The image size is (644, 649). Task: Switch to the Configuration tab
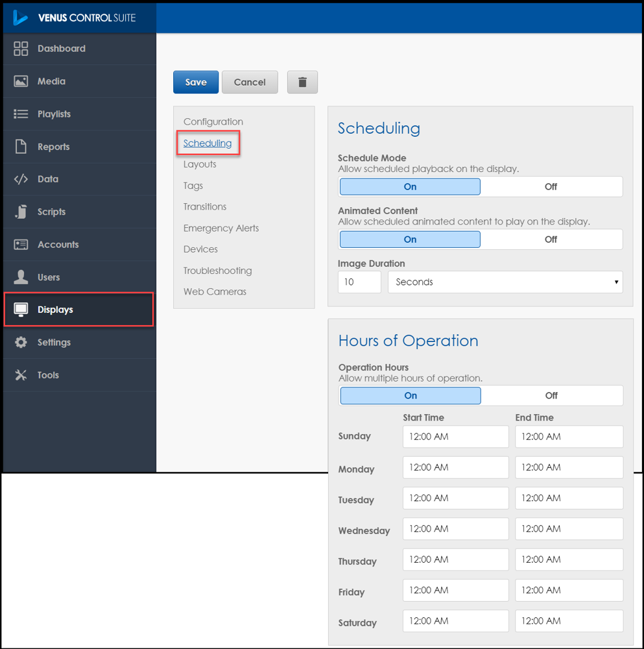[x=212, y=121]
